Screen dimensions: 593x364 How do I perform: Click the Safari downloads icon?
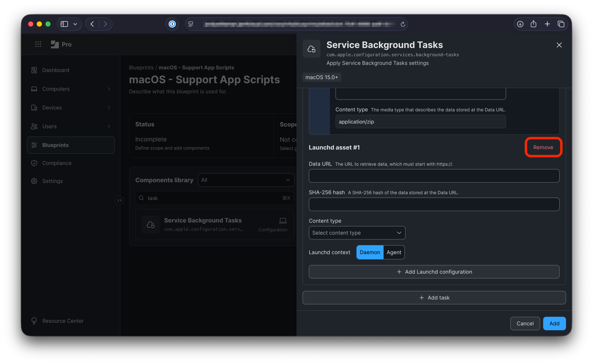520,24
